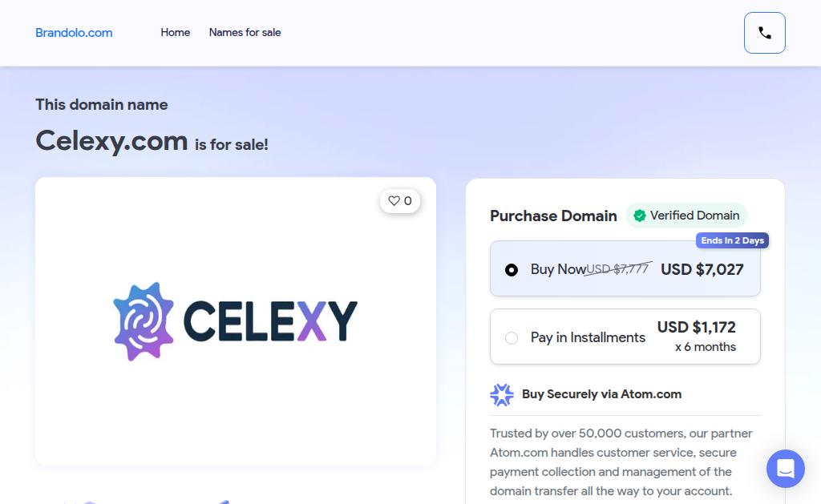Click the USD $7,027 price
This screenshot has height=504, width=821.
[702, 269]
